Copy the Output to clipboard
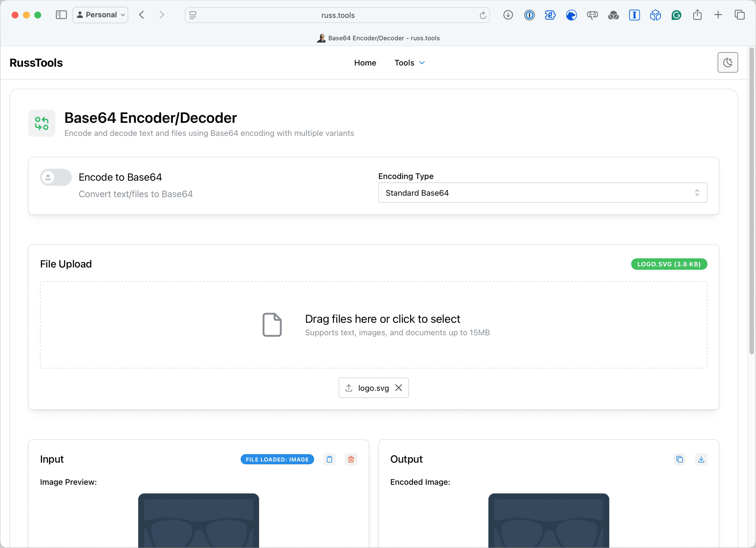Screen dimensions: 756x548 pyautogui.click(x=679, y=459)
